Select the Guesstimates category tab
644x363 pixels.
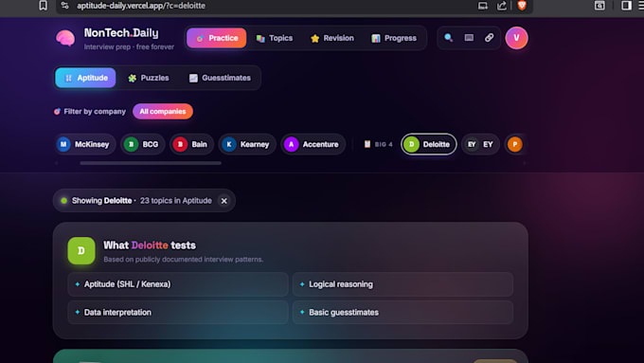tap(220, 78)
